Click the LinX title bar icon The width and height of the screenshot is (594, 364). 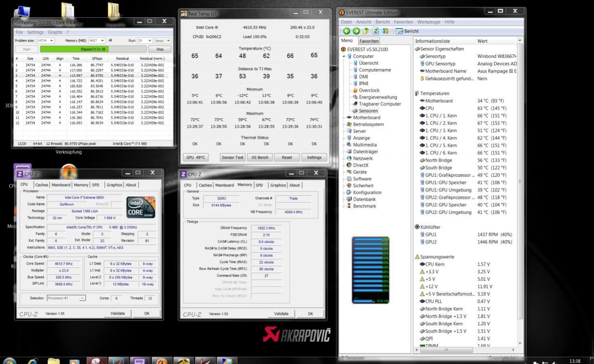click(17, 23)
